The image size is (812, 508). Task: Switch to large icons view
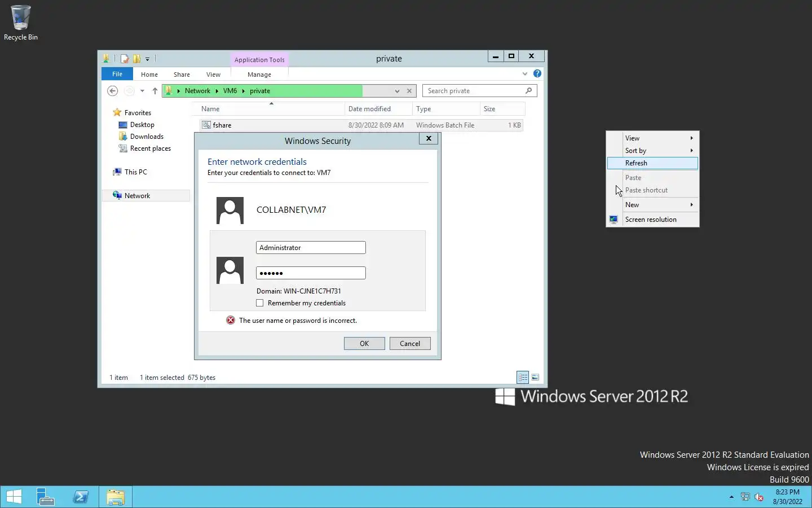[x=535, y=378]
